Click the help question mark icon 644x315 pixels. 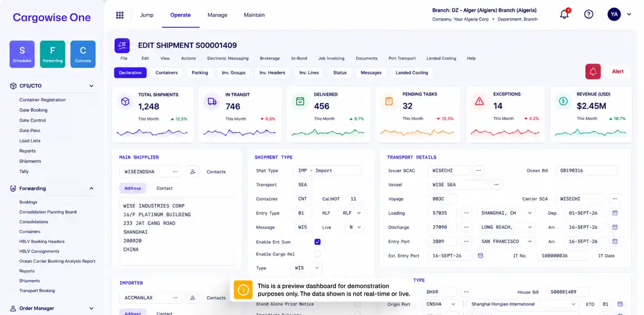588,14
